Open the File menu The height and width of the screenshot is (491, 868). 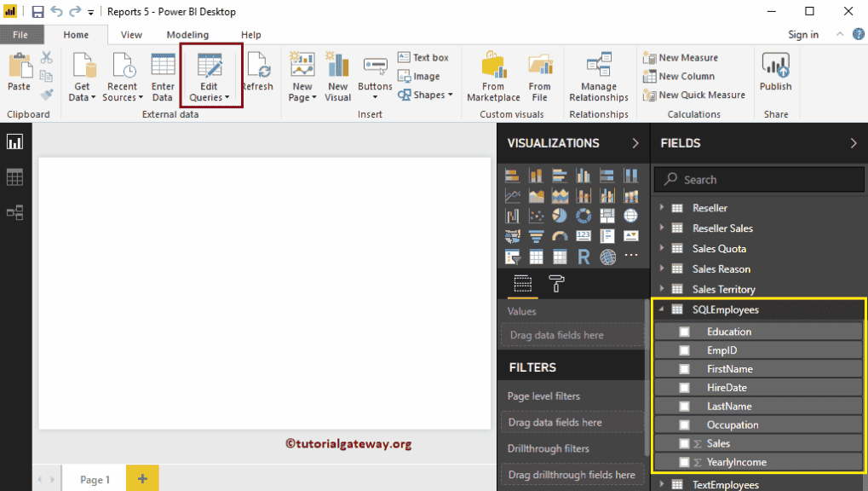click(x=21, y=34)
